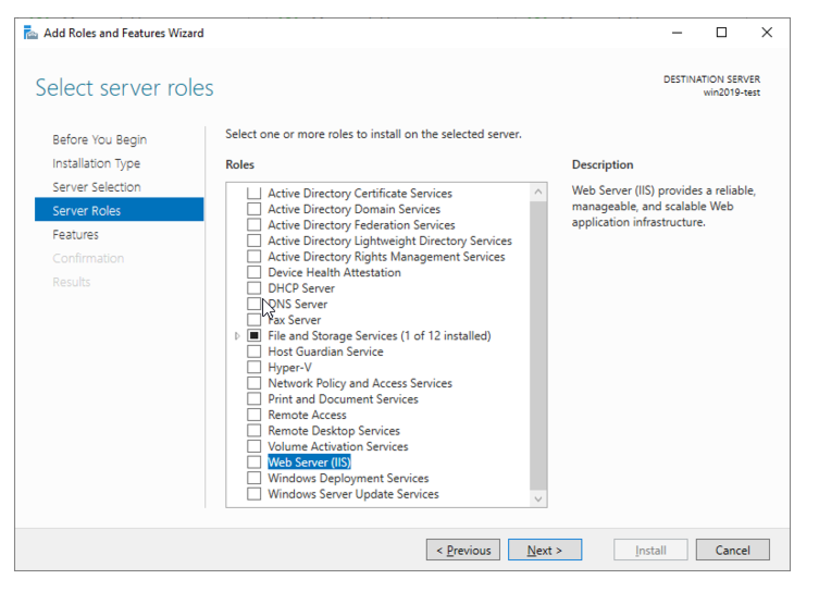
Task: Click the Volume Activation Services label
Action: 338,446
